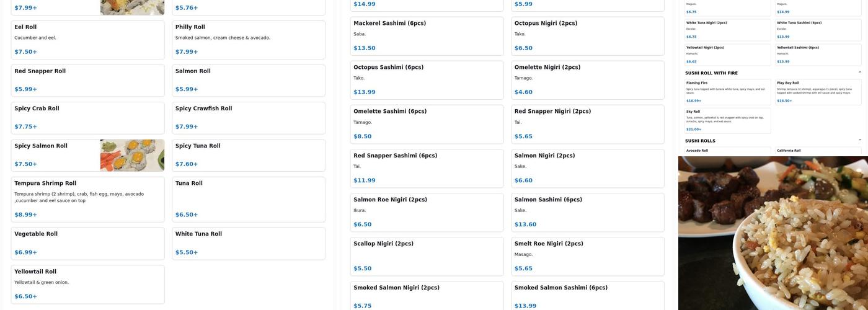
Task: Select the Philly Roll item
Action: (248, 40)
